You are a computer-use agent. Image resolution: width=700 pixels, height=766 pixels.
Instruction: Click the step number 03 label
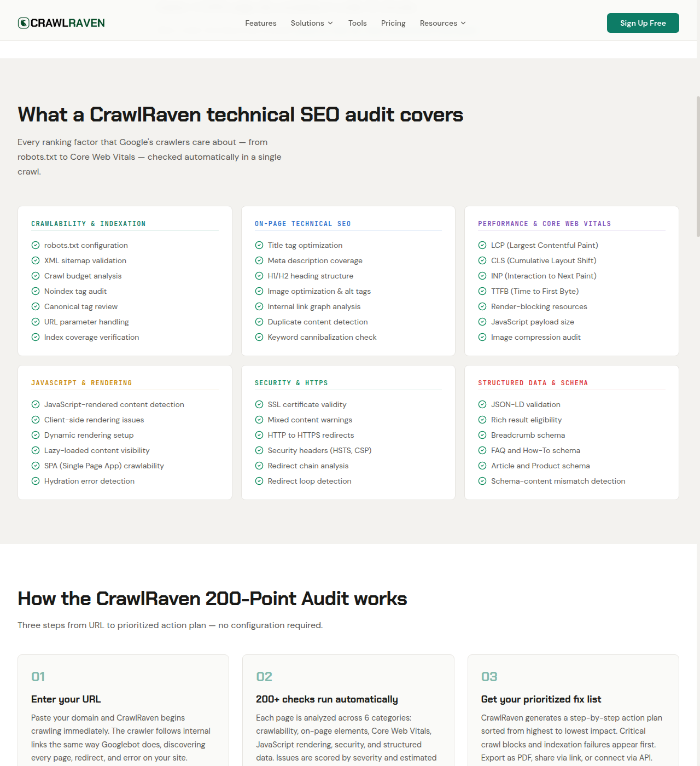click(x=489, y=677)
